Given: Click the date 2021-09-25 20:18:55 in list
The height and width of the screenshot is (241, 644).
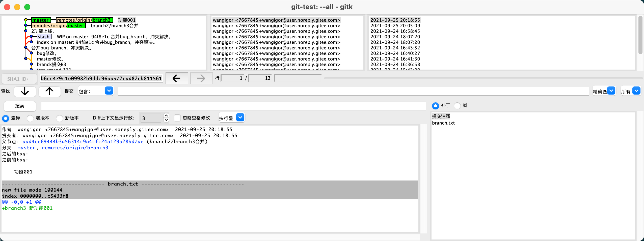Looking at the screenshot, I should pos(395,20).
